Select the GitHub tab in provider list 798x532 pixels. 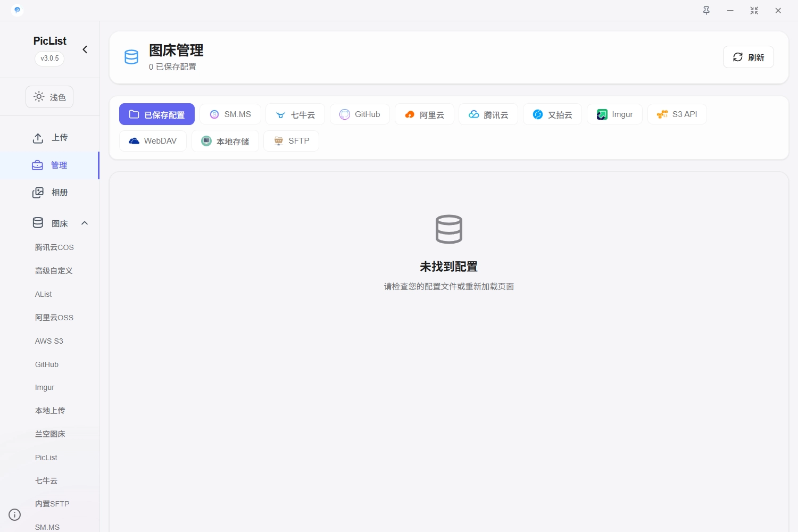[x=360, y=114]
